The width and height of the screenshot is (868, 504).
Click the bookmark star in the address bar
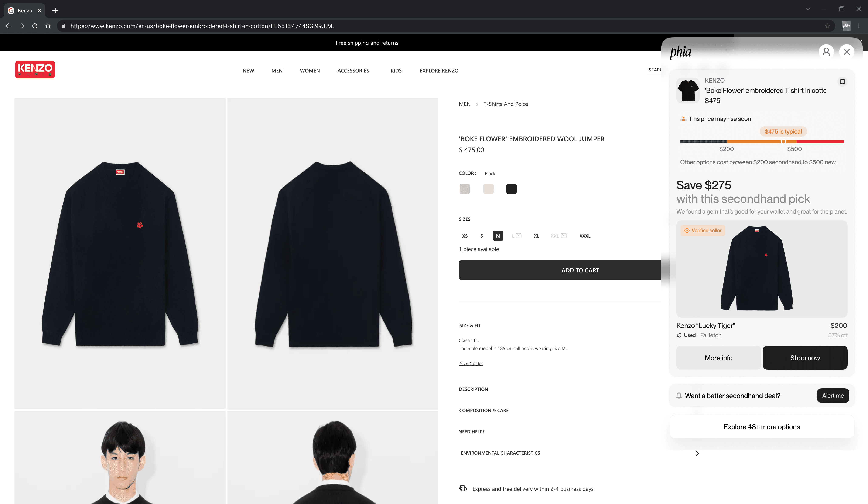pyautogui.click(x=827, y=26)
